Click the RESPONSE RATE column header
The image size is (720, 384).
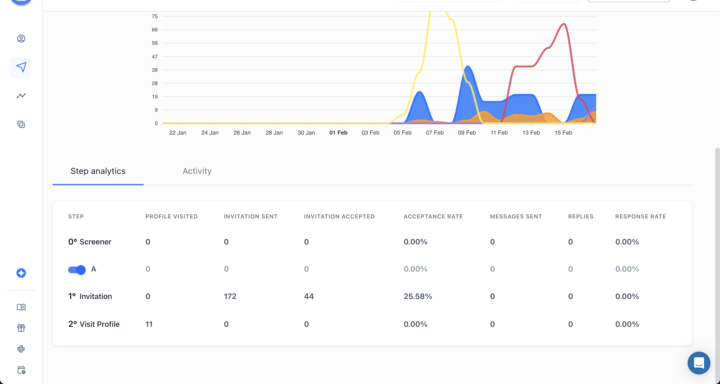(641, 216)
